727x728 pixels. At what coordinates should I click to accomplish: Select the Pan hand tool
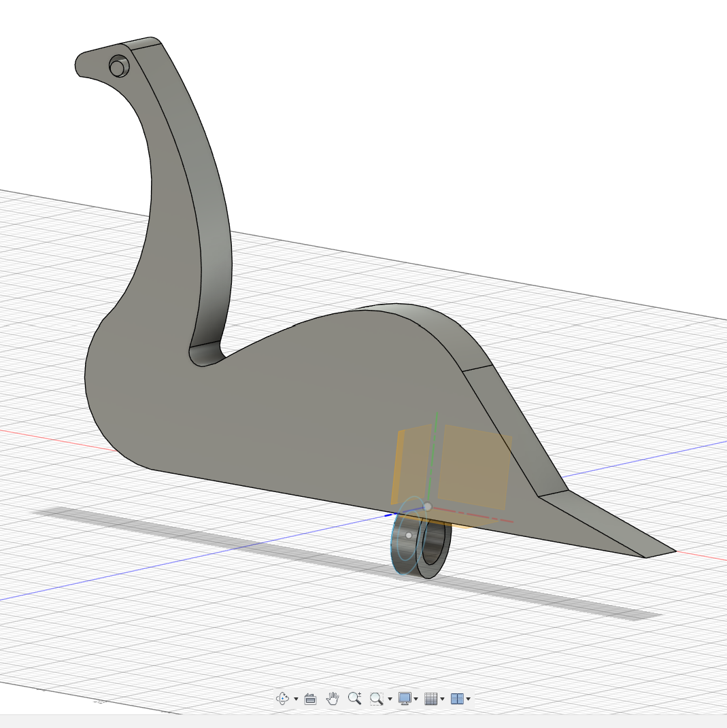click(333, 698)
